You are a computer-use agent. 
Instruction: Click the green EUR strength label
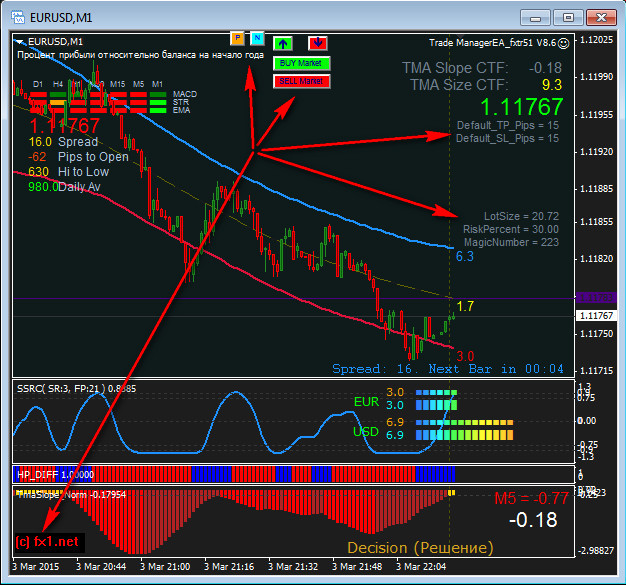366,402
